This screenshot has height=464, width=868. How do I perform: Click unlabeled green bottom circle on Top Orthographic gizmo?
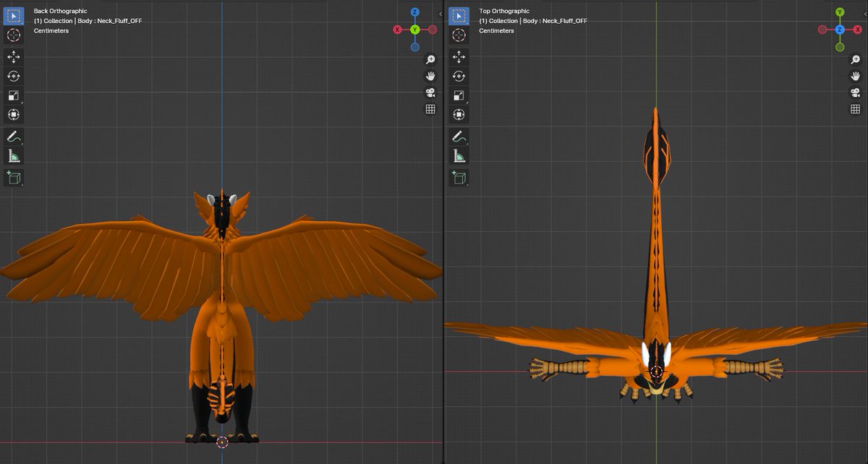click(x=840, y=47)
